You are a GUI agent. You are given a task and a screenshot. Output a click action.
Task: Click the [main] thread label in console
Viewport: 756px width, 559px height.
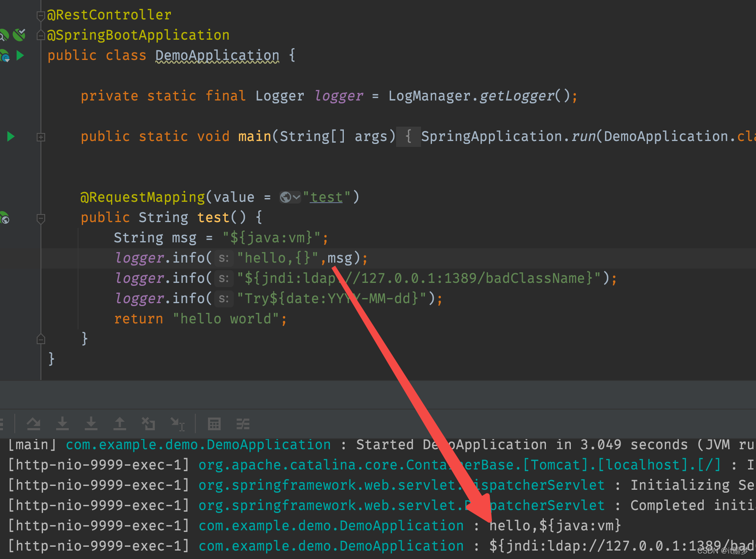click(32, 445)
